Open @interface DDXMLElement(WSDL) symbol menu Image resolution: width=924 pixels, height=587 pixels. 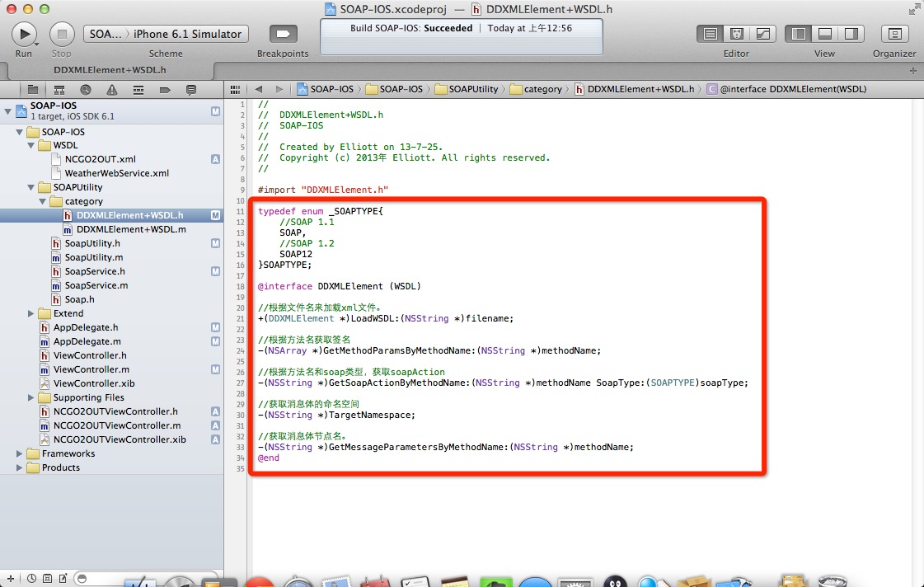[x=786, y=89]
